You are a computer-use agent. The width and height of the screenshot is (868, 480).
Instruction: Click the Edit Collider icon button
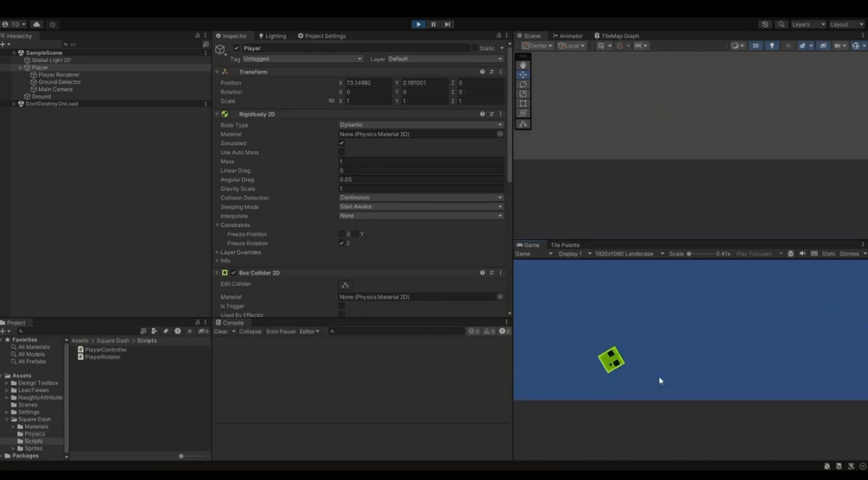[x=345, y=285]
